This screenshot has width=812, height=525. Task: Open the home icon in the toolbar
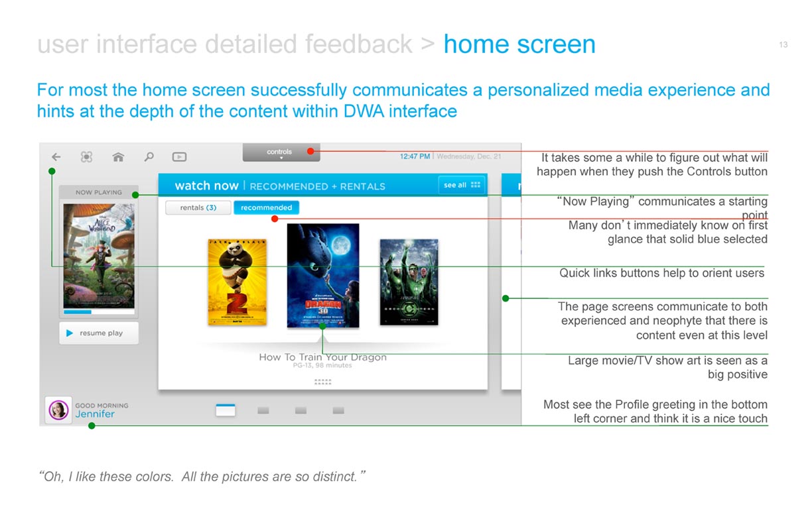(118, 157)
